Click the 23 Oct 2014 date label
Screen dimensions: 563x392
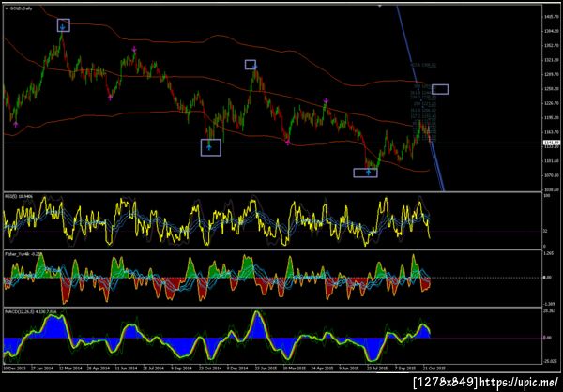209,369
